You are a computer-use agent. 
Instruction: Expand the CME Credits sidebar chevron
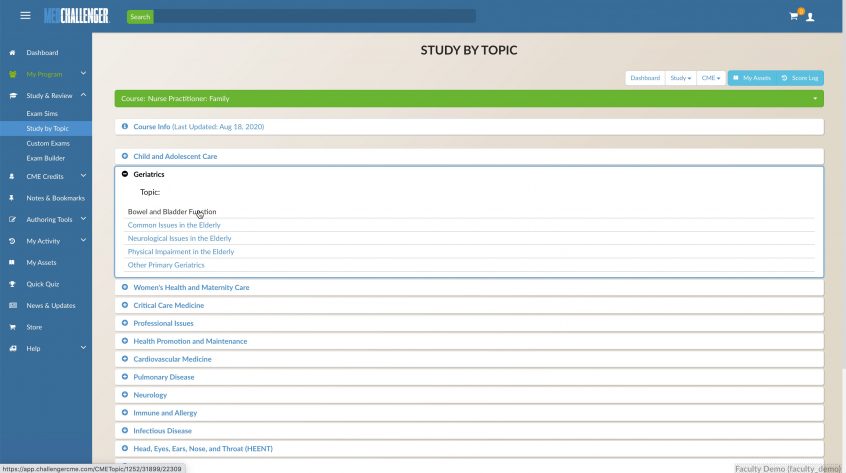tap(83, 176)
